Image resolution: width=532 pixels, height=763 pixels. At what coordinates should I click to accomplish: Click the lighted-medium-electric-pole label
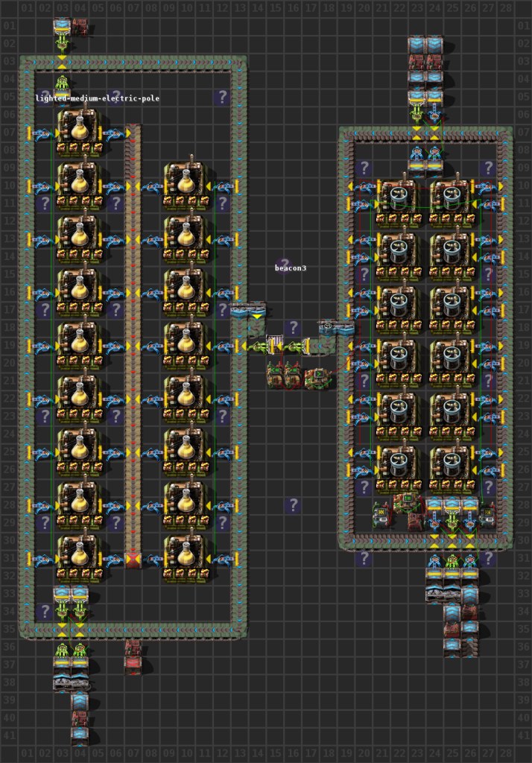click(x=98, y=98)
